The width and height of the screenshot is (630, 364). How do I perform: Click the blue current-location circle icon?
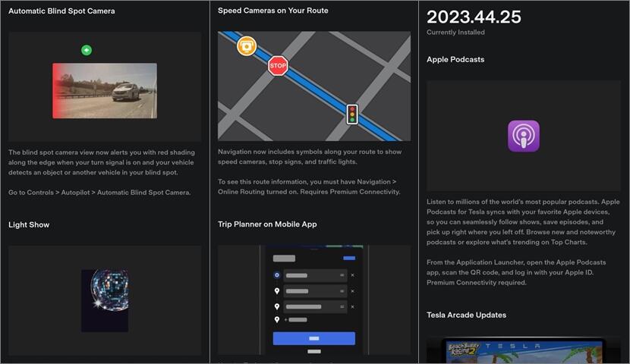pyautogui.click(x=276, y=275)
